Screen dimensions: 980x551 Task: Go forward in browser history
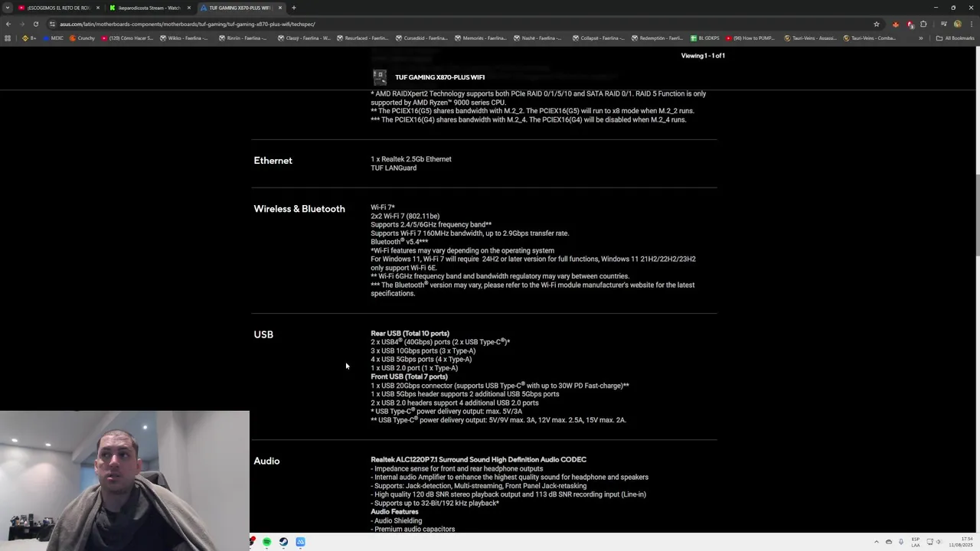21,24
